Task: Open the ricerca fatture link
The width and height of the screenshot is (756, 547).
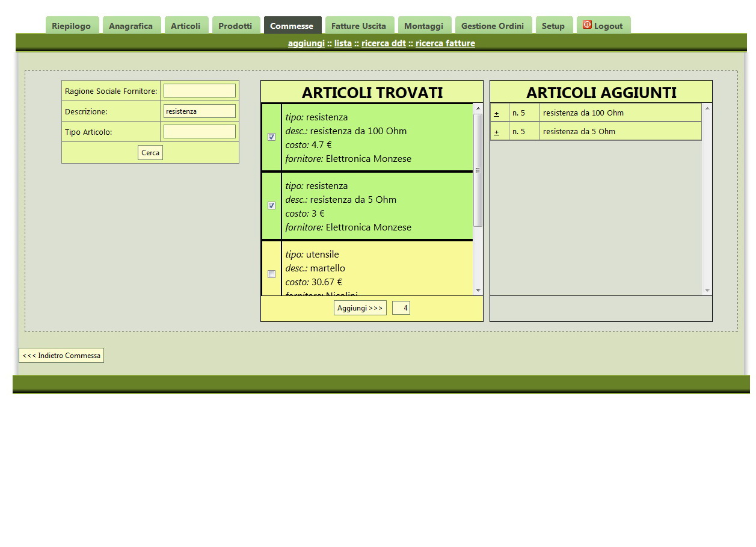Action: click(445, 43)
